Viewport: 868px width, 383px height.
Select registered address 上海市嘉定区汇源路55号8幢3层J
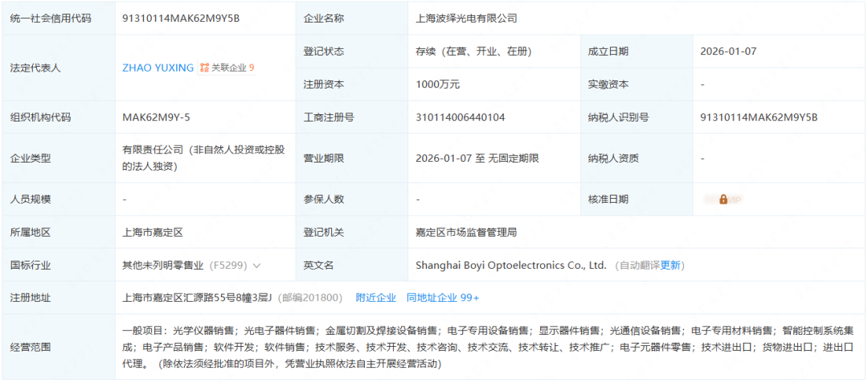198,298
